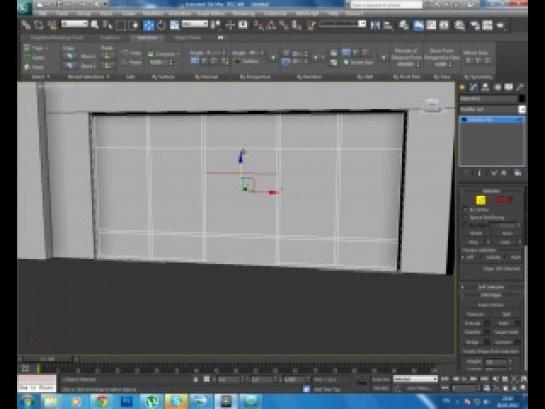Expand the Soft Selection rollout
Viewport: 545px width, 409px height.
pos(491,287)
